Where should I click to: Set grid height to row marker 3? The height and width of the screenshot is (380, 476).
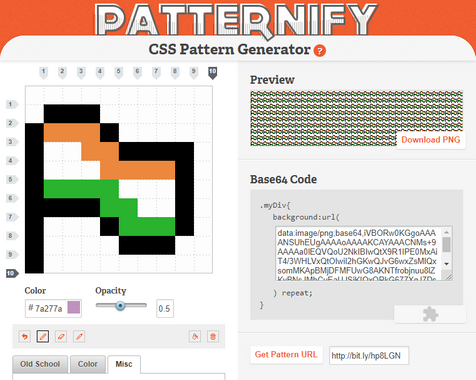pyautogui.click(x=12, y=142)
